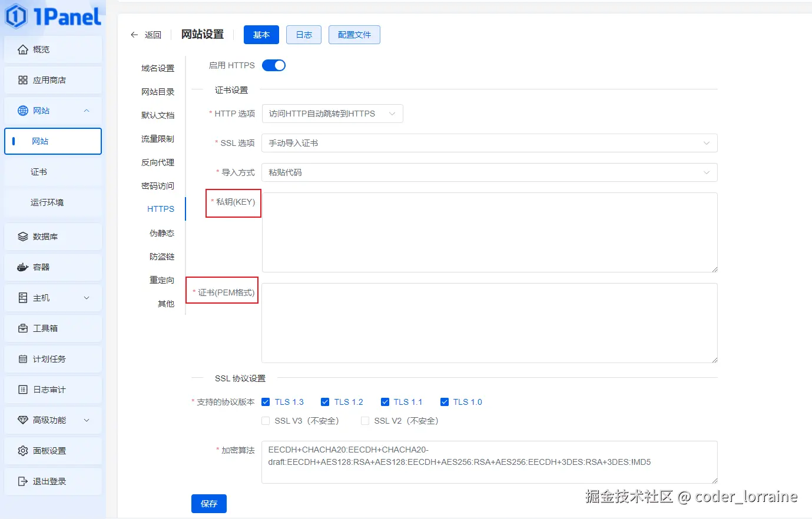Click the Docker whale icon for 容器
Image resolution: width=812 pixels, height=519 pixels.
(23, 267)
